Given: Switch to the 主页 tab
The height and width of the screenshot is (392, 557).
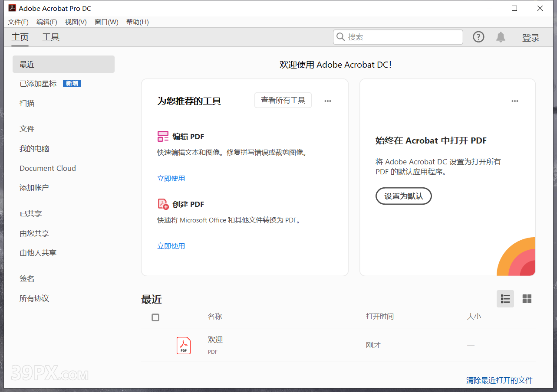Looking at the screenshot, I should coord(20,37).
